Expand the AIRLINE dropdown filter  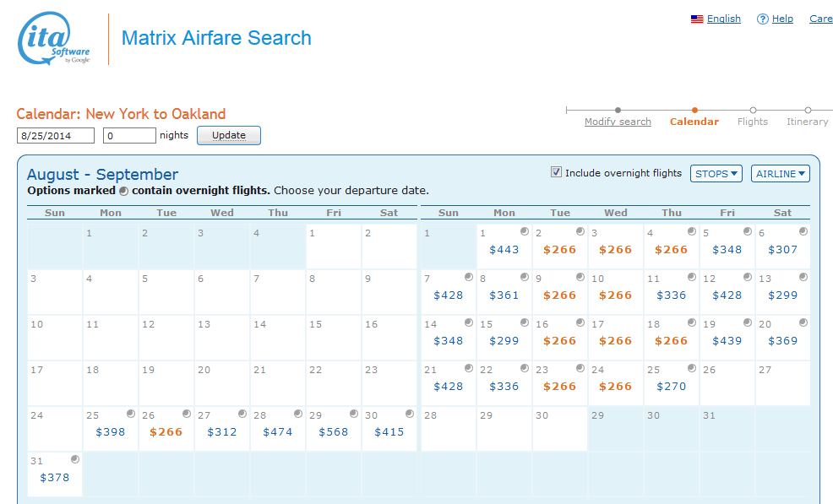pos(780,173)
